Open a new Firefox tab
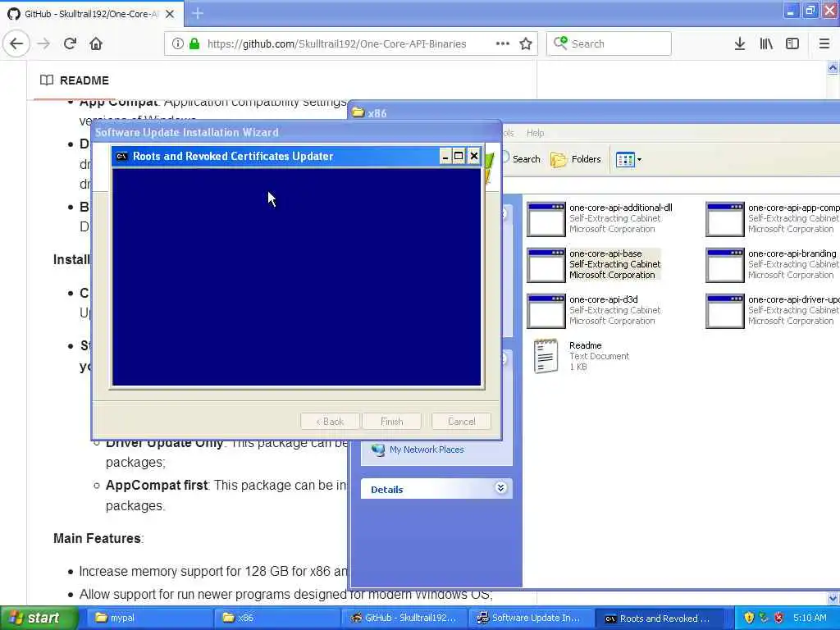The image size is (840, 630). tap(198, 13)
